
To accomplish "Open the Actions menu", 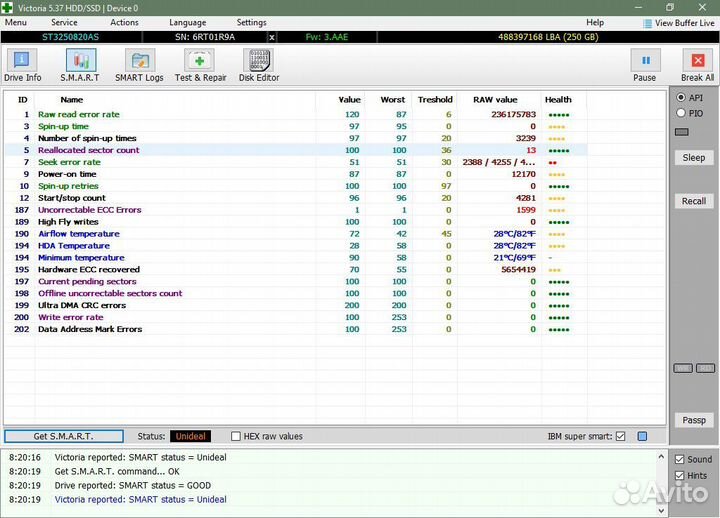I will click(124, 22).
